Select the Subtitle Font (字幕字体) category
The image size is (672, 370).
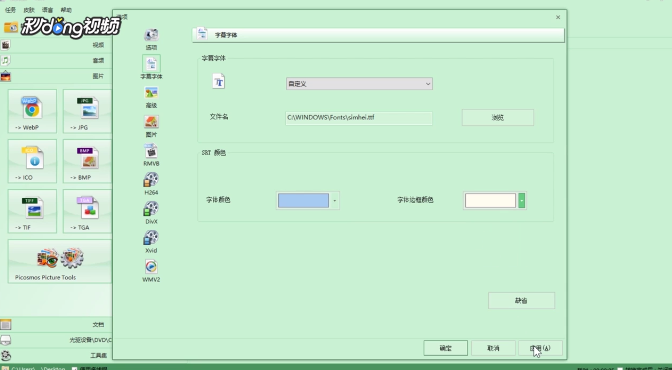click(151, 67)
